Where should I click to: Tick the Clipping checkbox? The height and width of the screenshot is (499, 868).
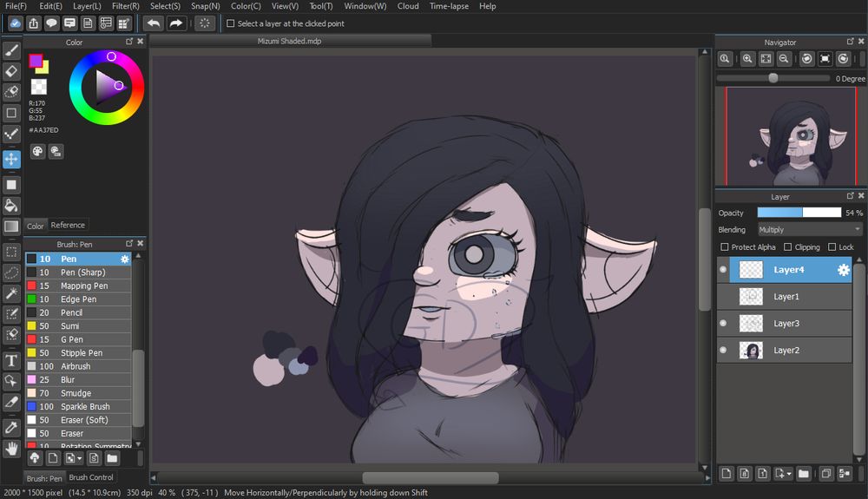click(x=788, y=247)
